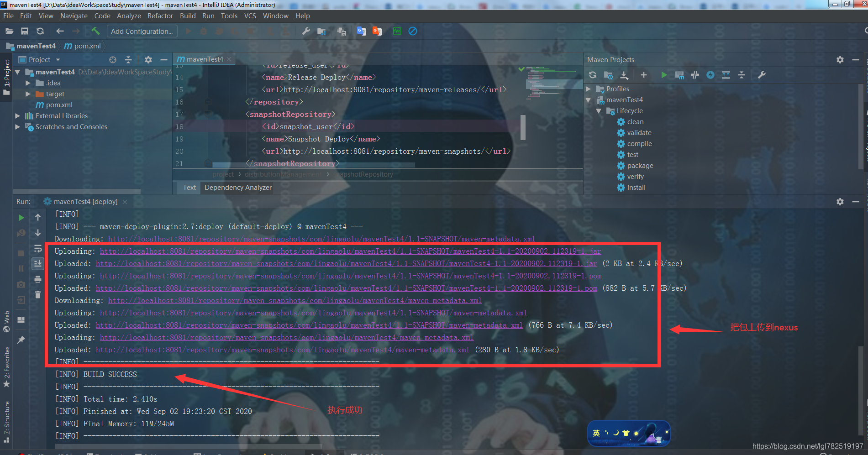The image size is (868, 455).
Task: Click the green monitor plugin icon
Action: pos(397,31)
